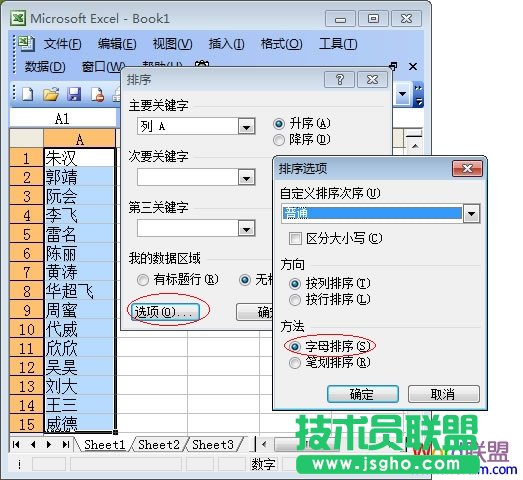This screenshot has width=523, height=480.
Task: Select 按行排序 sort by row
Action: point(295,300)
